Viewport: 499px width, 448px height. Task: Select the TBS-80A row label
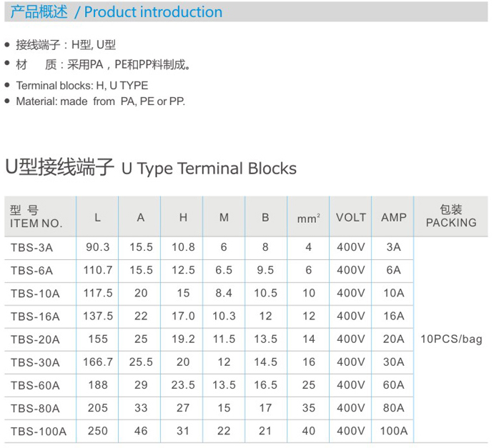pyautogui.click(x=34, y=408)
